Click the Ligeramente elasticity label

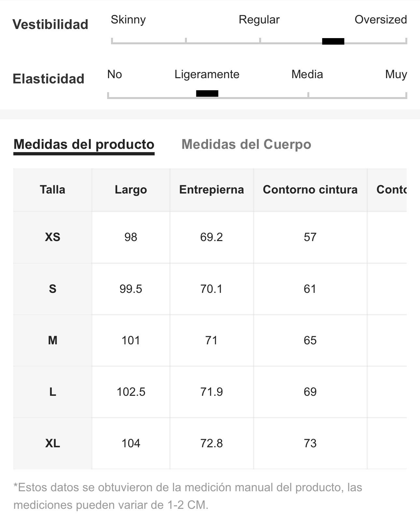(207, 74)
